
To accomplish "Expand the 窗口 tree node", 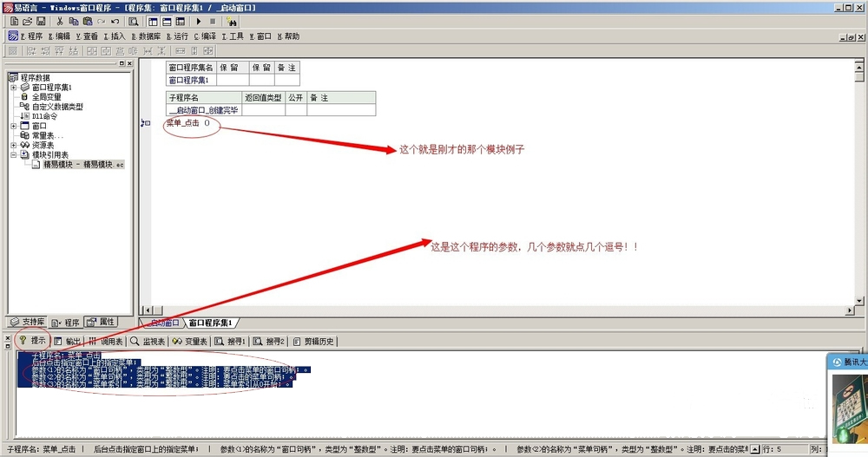I will click(14, 126).
